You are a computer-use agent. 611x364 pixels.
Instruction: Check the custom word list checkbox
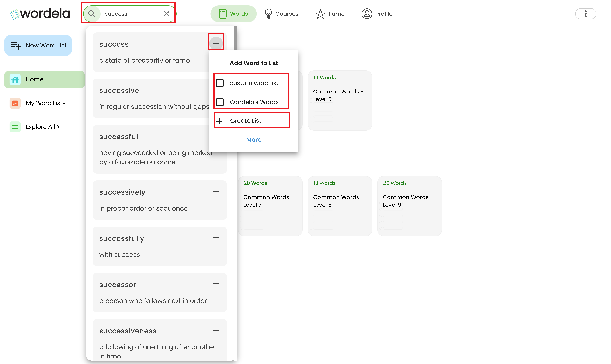coord(220,83)
